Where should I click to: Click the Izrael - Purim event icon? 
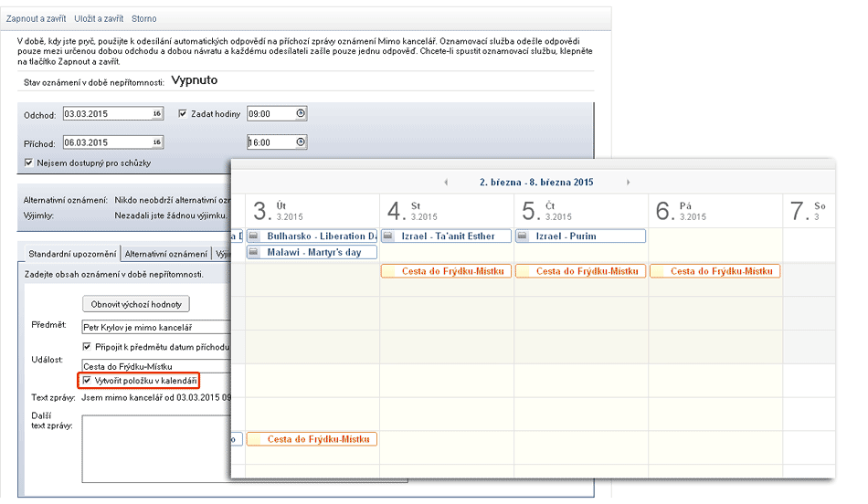pyautogui.click(x=524, y=236)
